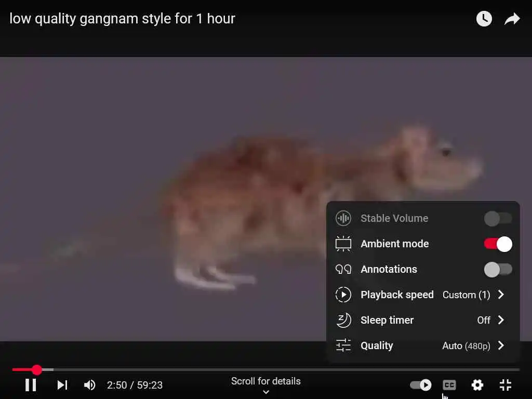
Task: Click the video title text
Action: [x=122, y=19]
